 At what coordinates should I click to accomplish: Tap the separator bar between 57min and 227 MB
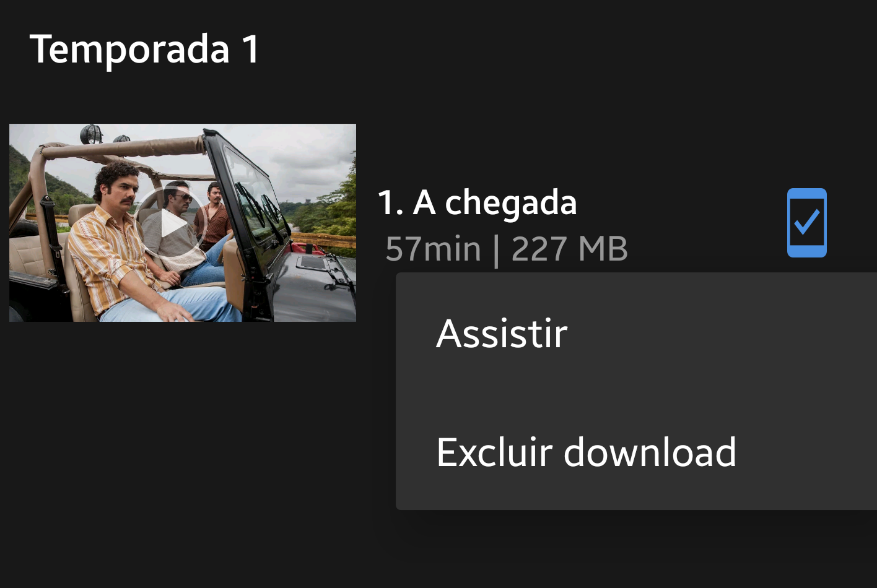coord(496,249)
